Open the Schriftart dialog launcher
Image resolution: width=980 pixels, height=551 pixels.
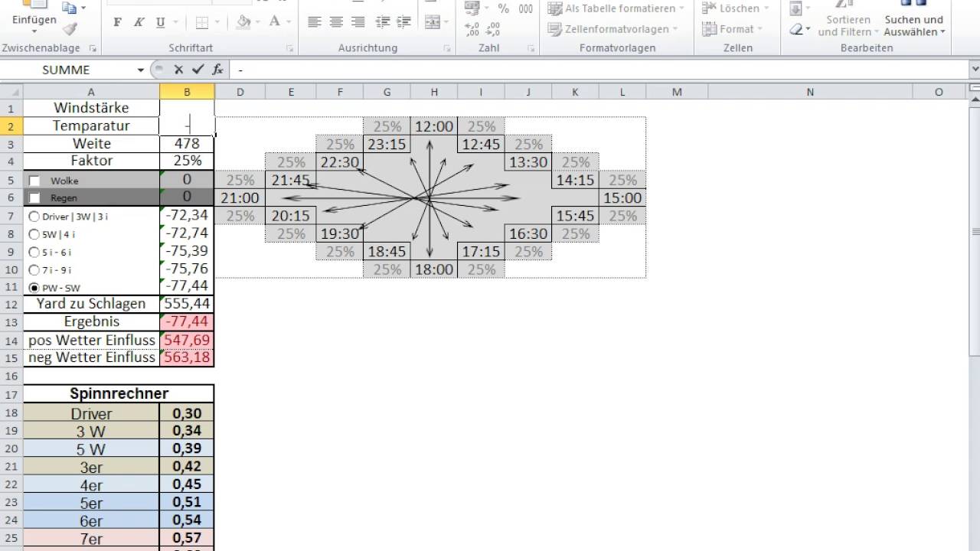[290, 48]
